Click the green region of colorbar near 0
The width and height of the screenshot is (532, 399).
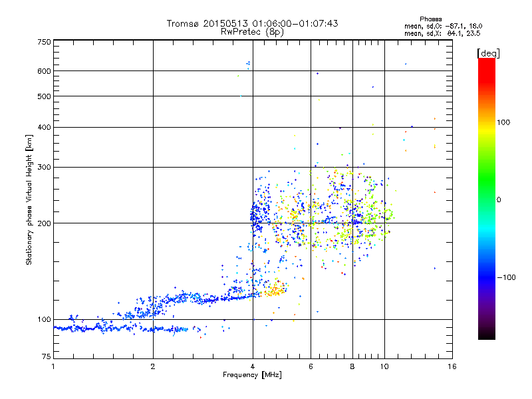[487, 190]
